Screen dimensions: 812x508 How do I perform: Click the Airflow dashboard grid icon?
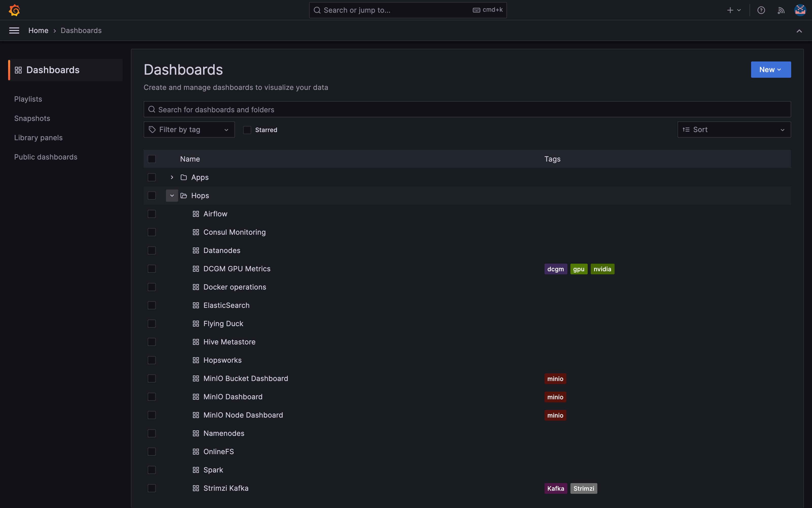tap(196, 214)
